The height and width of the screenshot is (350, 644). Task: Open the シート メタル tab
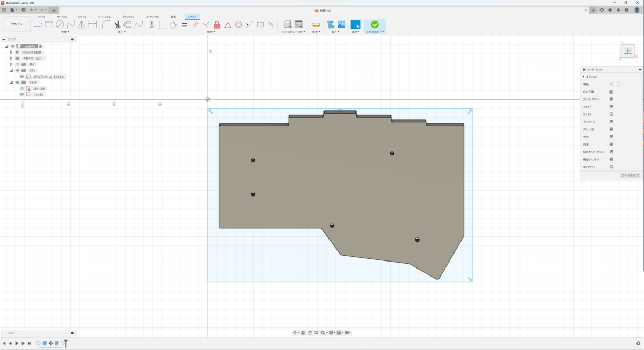(104, 17)
